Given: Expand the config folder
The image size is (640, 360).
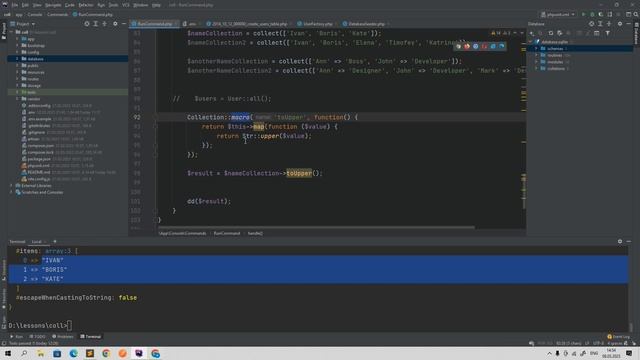Looking at the screenshot, I should tap(17, 52).
